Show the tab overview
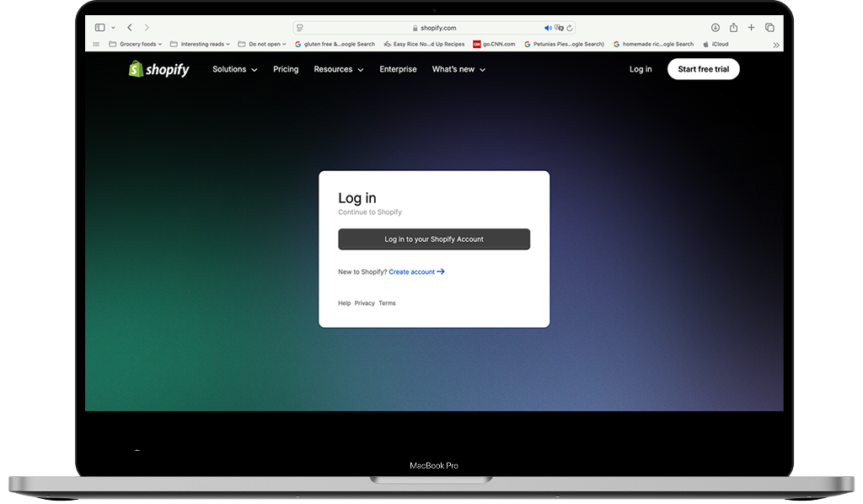 click(x=769, y=28)
